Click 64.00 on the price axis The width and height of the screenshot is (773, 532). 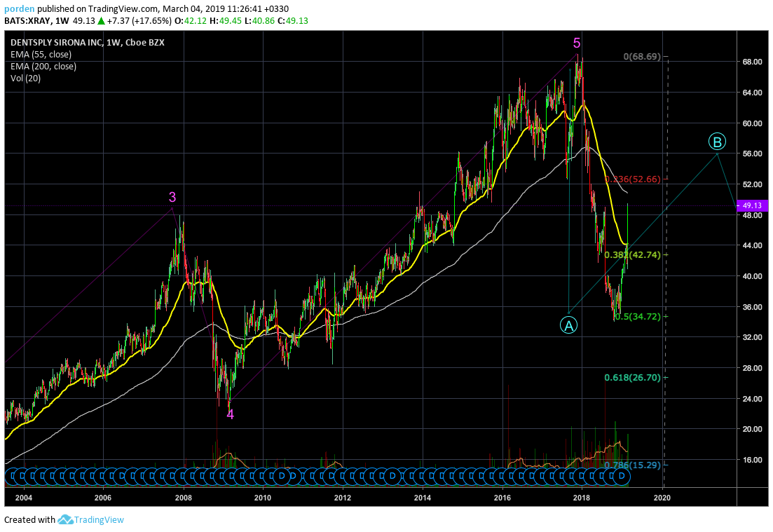point(752,93)
